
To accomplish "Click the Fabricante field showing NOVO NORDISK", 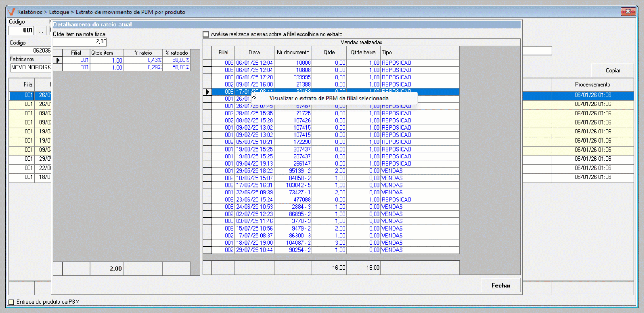I will click(x=31, y=68).
